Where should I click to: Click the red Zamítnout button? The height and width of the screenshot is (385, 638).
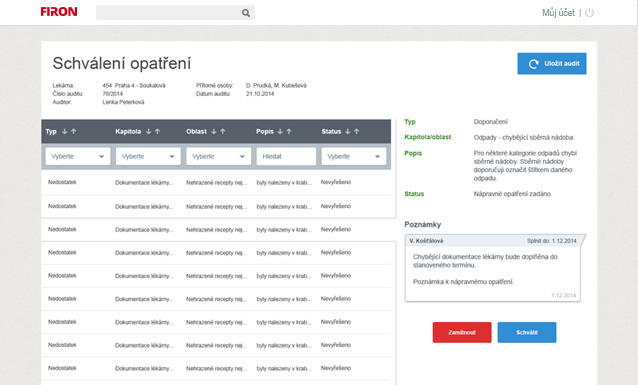[462, 332]
